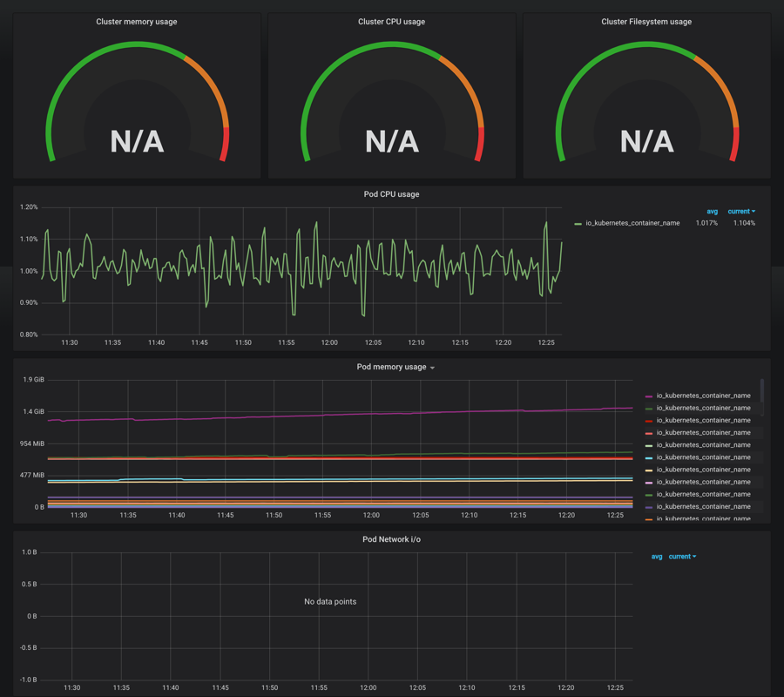
Task: Toggle the pale green series label in Pod memory legend
Action: [x=703, y=445]
